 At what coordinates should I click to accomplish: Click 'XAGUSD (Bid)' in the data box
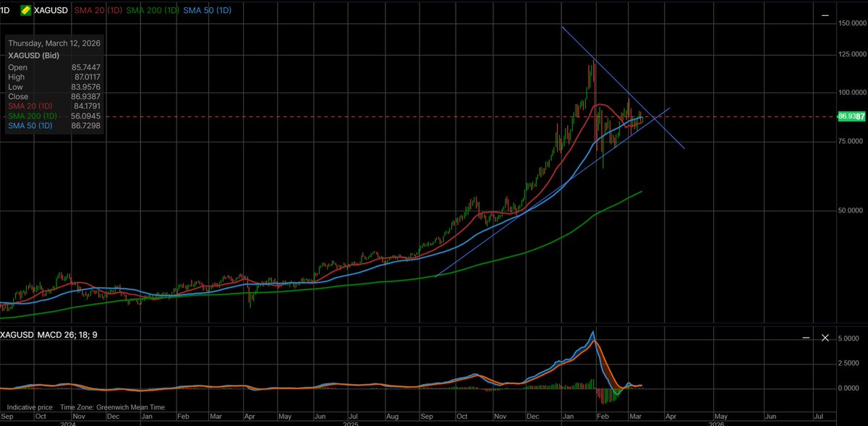coord(33,55)
